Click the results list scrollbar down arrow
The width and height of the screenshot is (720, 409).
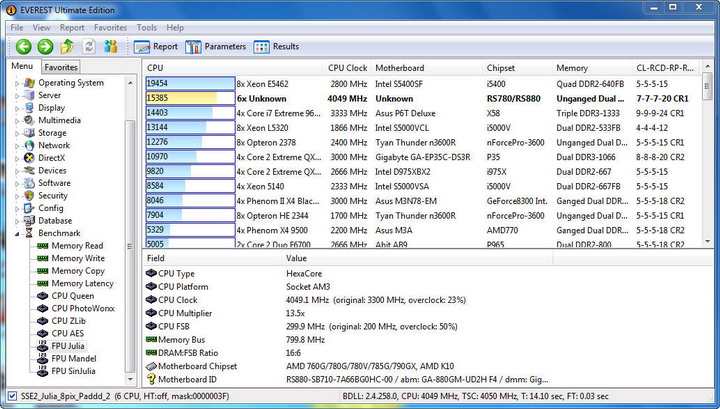tap(708, 241)
